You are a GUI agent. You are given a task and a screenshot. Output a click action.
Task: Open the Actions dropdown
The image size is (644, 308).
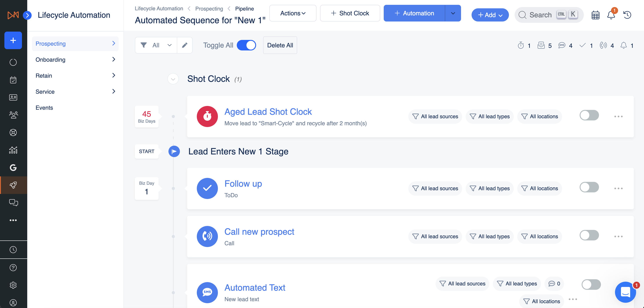(x=293, y=13)
